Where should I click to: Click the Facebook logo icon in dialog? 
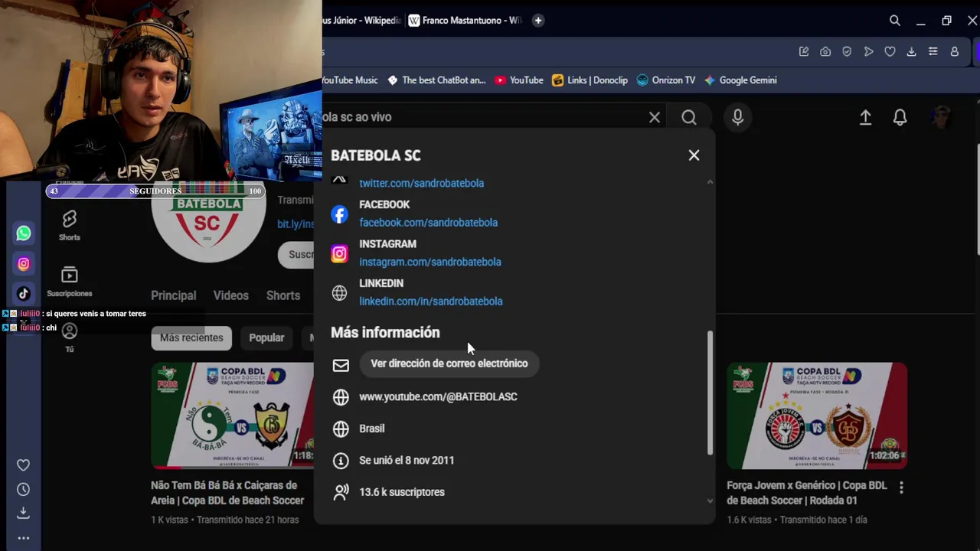point(339,214)
